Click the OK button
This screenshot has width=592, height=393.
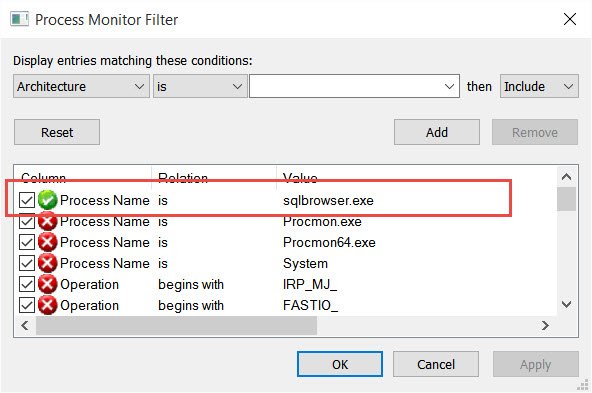pos(340,364)
